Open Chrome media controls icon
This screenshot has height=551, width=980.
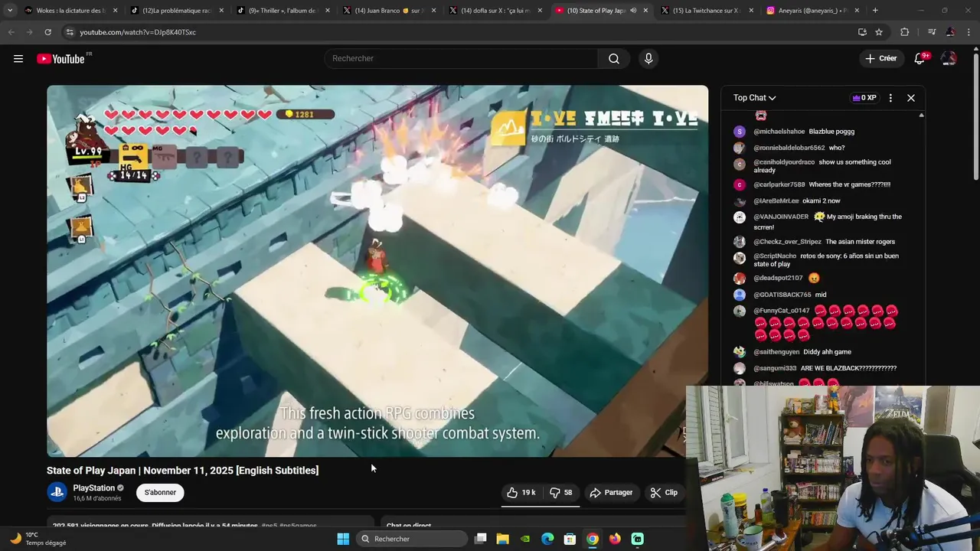[x=932, y=32]
